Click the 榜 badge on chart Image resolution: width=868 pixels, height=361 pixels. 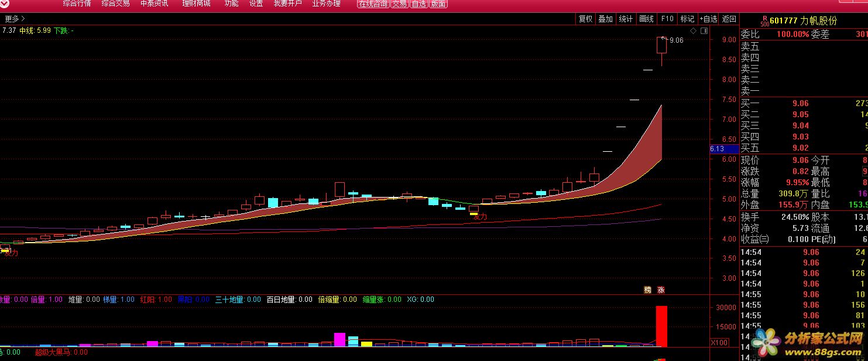point(647,290)
